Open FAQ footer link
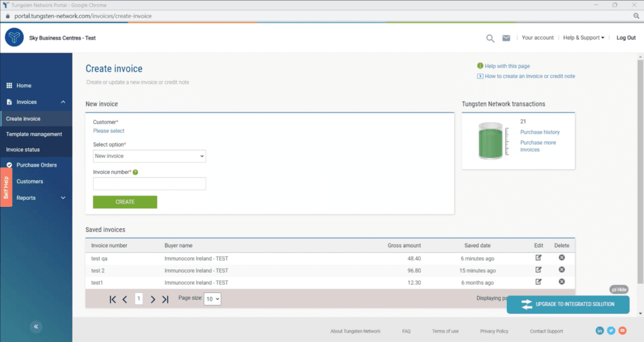Screen dimensions: 644x342 point(406,331)
